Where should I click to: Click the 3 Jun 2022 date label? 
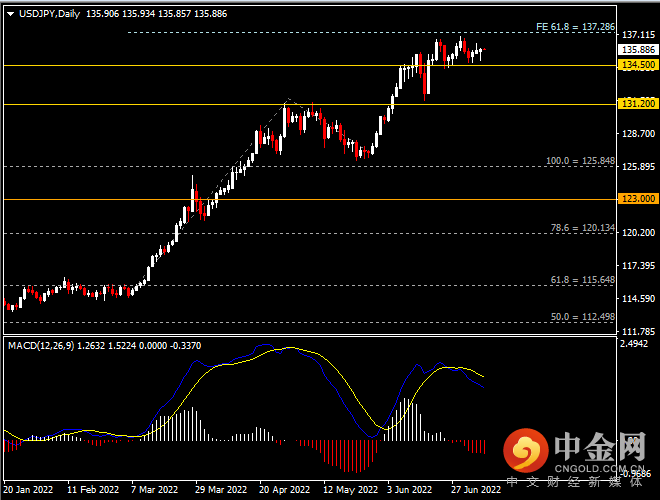[x=410, y=490]
